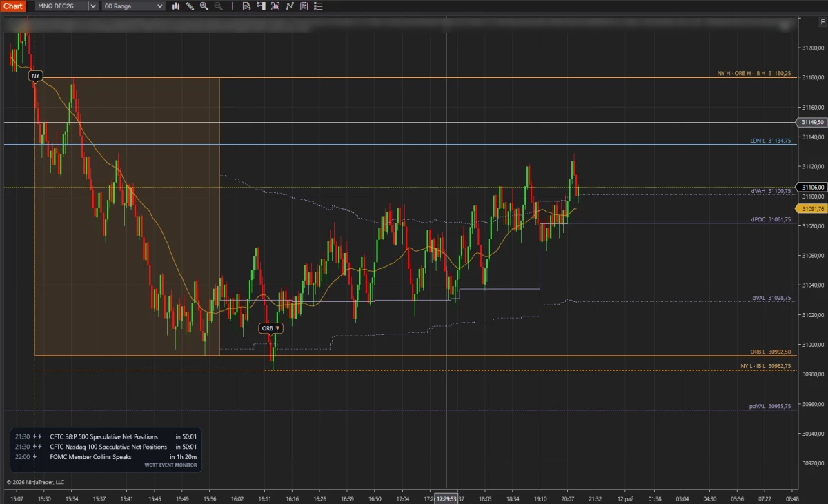Open the strategies icon
The width and height of the screenshot is (828, 504).
(x=304, y=6)
